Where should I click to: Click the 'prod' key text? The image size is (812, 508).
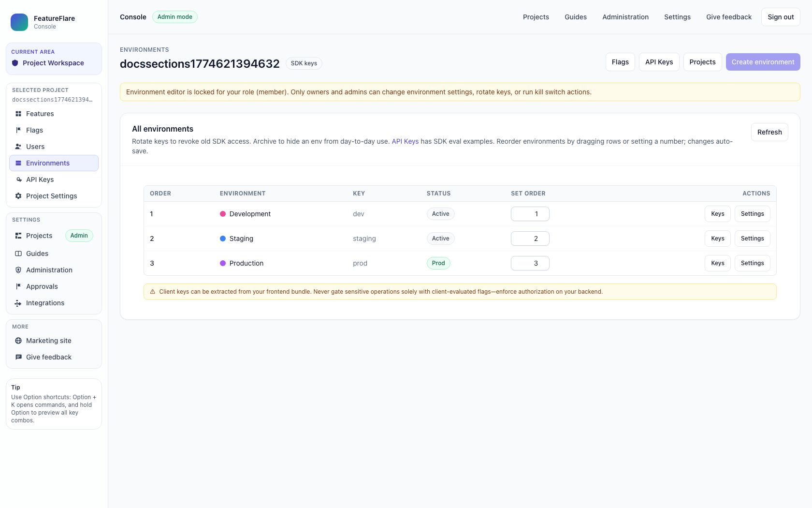(360, 263)
